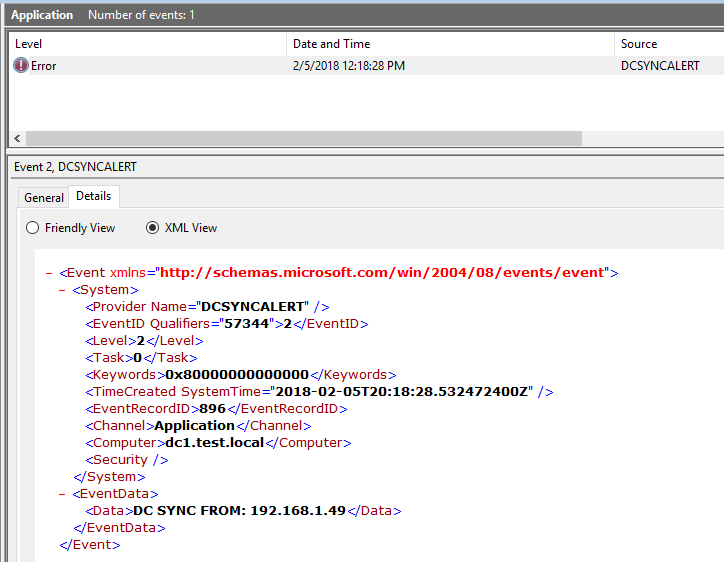This screenshot has width=724, height=562.
Task: Click the closing EventData tag
Action: pos(119,528)
